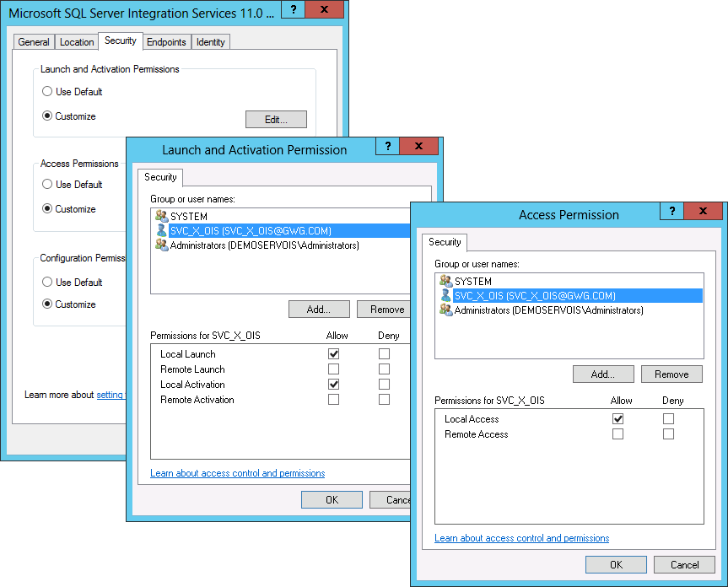Viewport: 728px width, 587px height.
Task: Click OK in Launch and Activation Permission dialog
Action: tap(332, 500)
